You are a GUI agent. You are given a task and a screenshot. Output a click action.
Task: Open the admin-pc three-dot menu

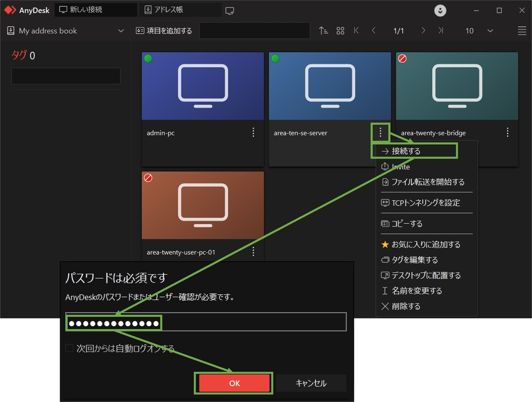tap(254, 132)
